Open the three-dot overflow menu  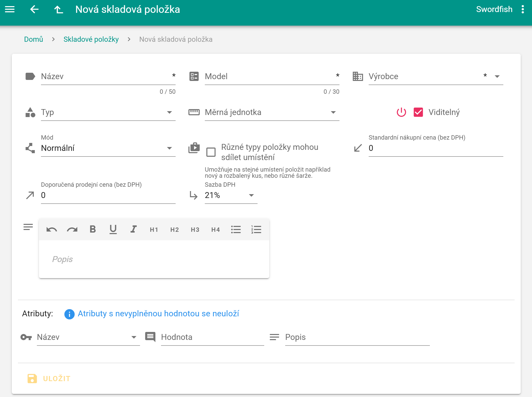point(523,9)
